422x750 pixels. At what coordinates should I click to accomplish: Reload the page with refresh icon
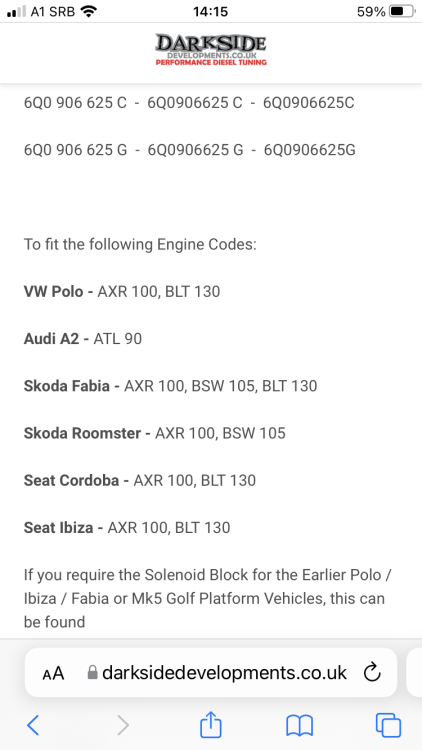pos(372,673)
